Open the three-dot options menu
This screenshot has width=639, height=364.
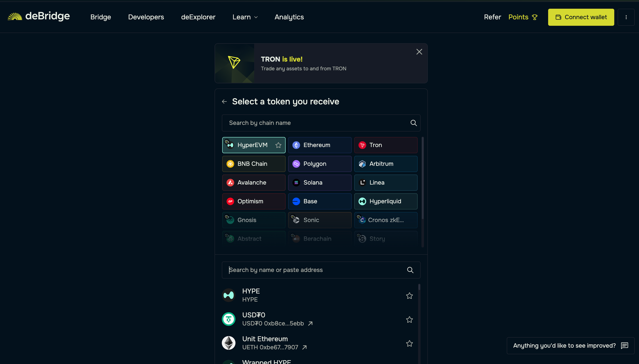tap(626, 17)
